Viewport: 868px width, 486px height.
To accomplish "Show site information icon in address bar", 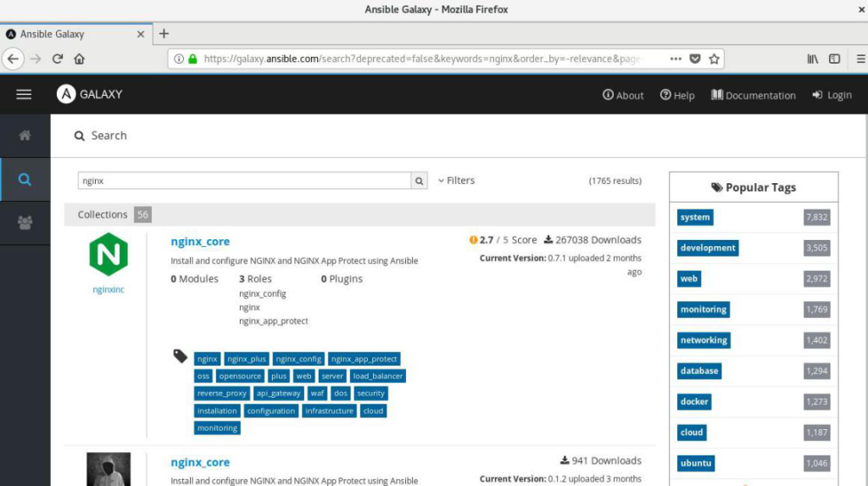I will [x=179, y=59].
